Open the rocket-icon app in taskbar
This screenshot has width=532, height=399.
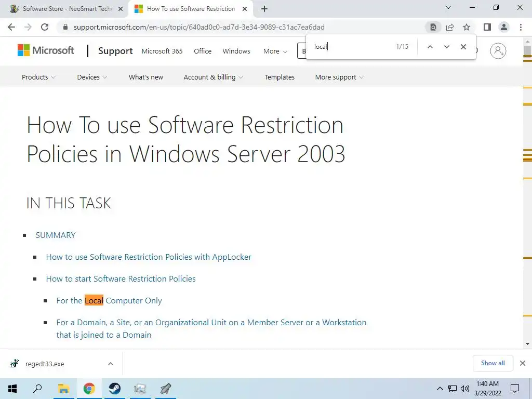[166, 389]
